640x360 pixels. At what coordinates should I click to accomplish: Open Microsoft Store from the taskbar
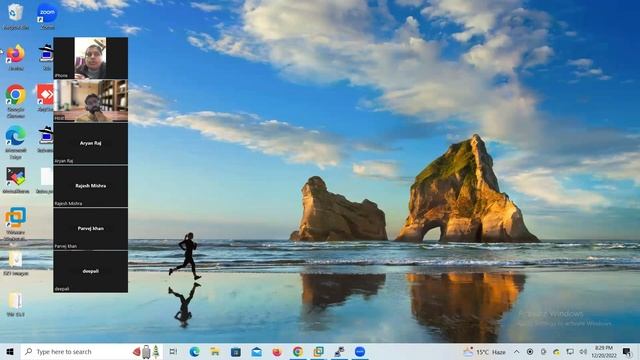click(x=236, y=352)
